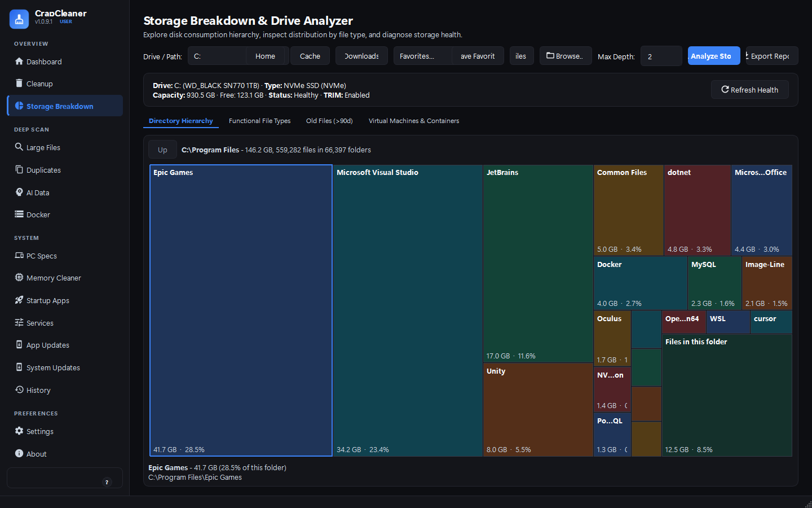Go to the Dashboard page
Image resolution: width=812 pixels, height=508 pixels.
point(65,62)
